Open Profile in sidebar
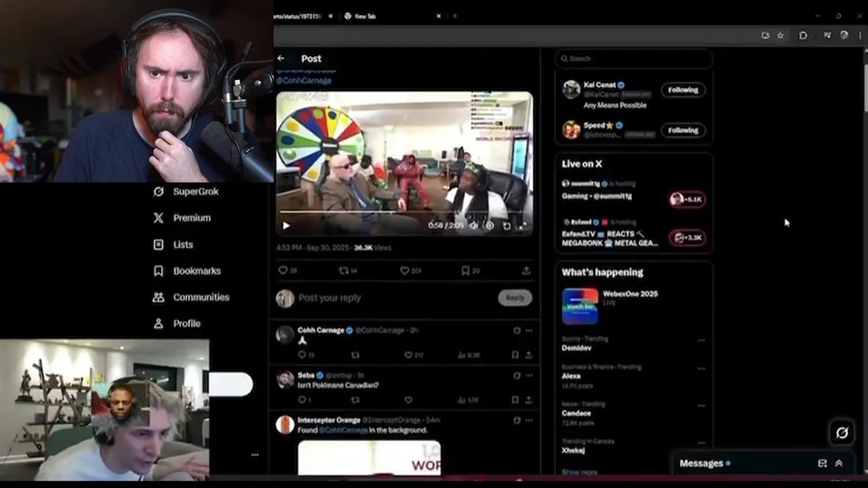868x488 pixels. click(176, 323)
